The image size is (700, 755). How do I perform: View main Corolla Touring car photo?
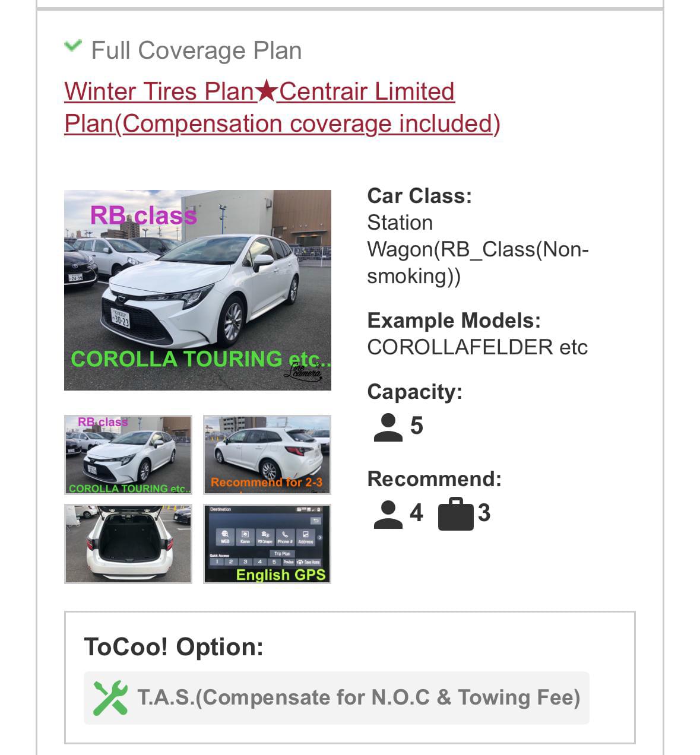pos(198,290)
